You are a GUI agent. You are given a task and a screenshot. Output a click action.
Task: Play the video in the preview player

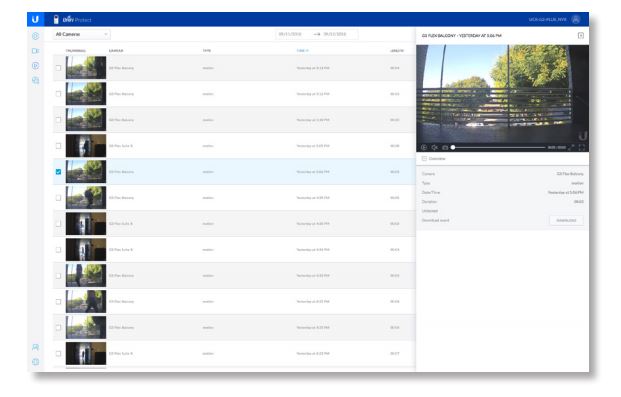click(424, 147)
